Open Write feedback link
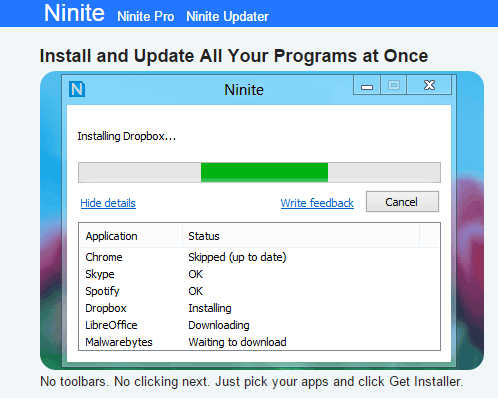Viewport: 498px width, 399px height. [x=317, y=203]
